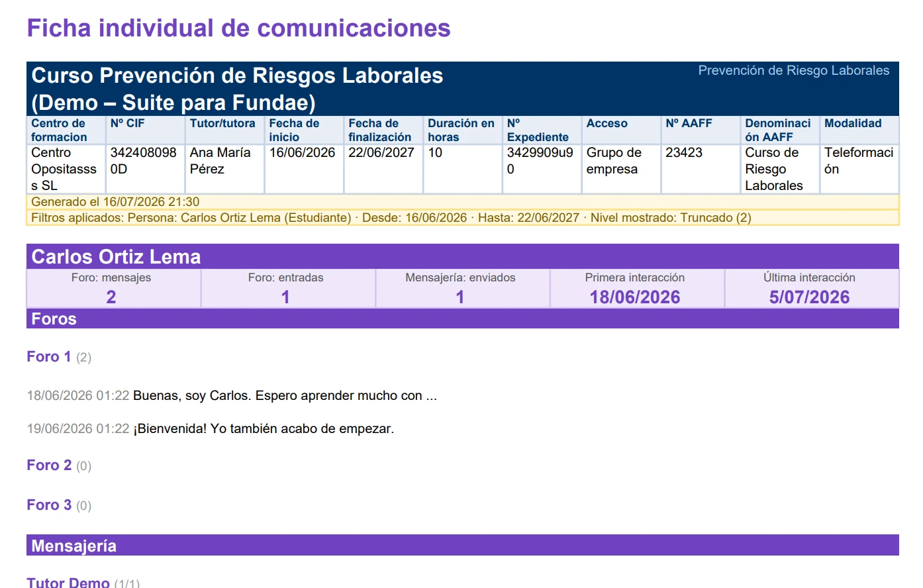Click the 'Foros' section bar
Screen dimensions: 923x588
(x=463, y=318)
